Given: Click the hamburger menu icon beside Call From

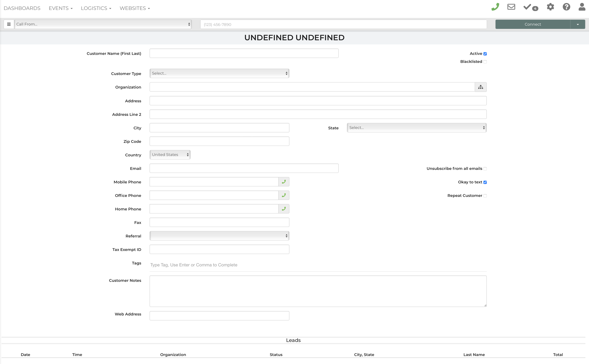Looking at the screenshot, I should point(9,24).
